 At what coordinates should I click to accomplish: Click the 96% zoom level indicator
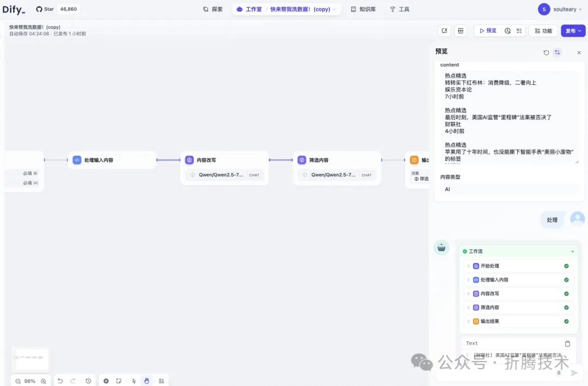coord(30,381)
